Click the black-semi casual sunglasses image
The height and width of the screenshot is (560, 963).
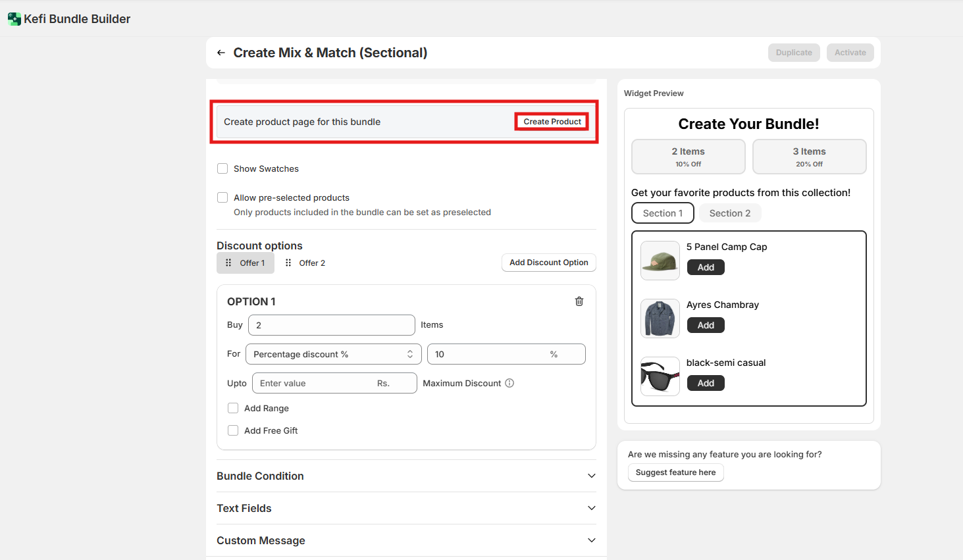point(660,376)
